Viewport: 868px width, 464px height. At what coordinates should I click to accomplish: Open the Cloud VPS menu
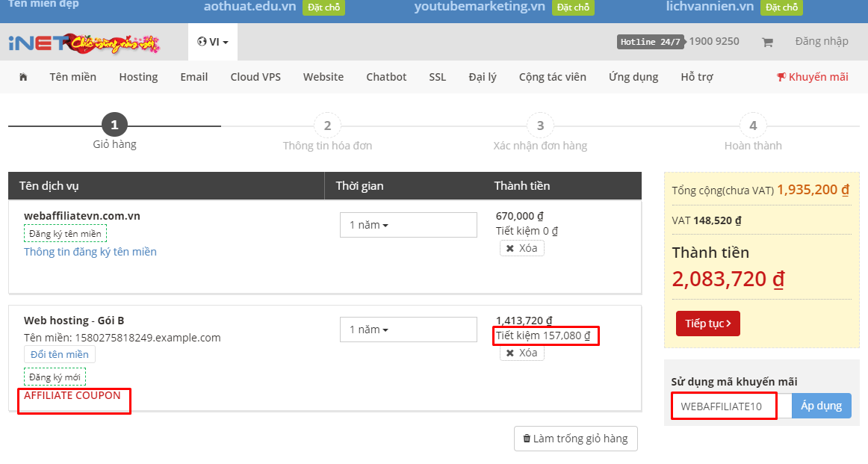click(x=255, y=77)
